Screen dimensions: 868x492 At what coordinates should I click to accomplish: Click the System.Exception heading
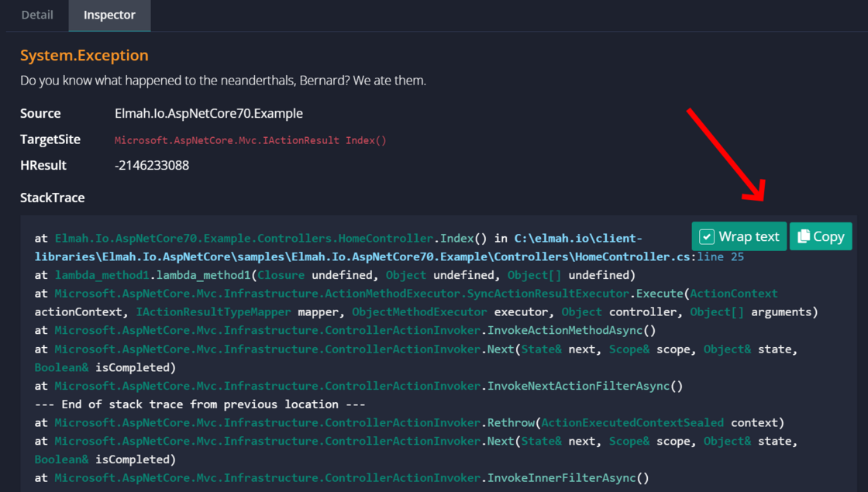pyautogui.click(x=84, y=55)
